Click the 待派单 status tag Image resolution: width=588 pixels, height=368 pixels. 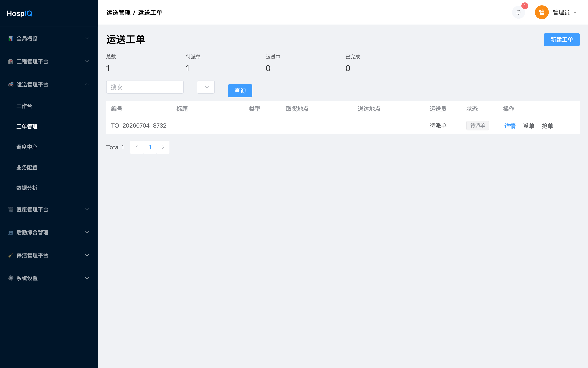tap(478, 126)
